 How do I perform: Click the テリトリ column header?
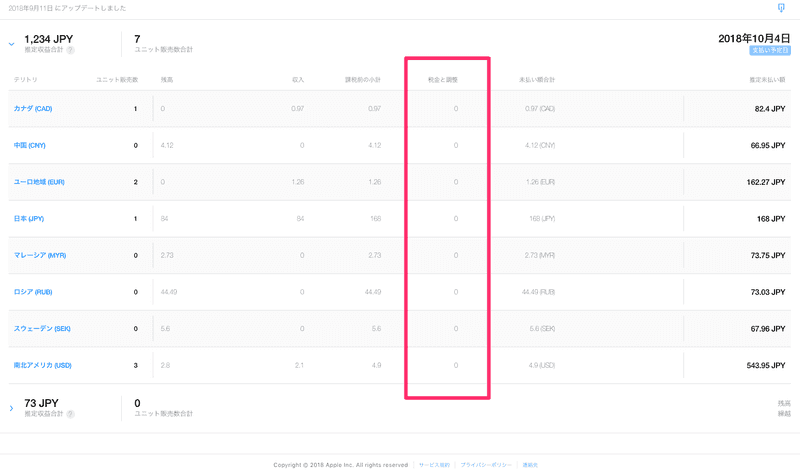[x=26, y=80]
